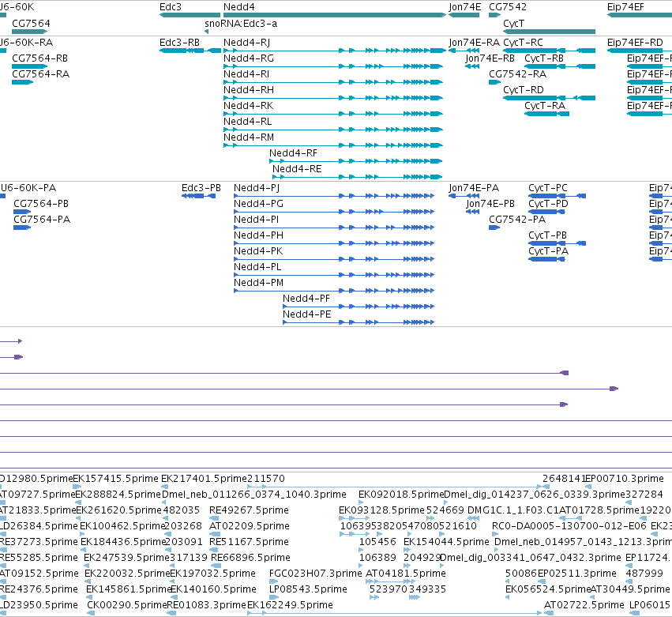Select the small snoRNA:Edc3-a arrow glyph
672x617 pixels.
coord(207,32)
